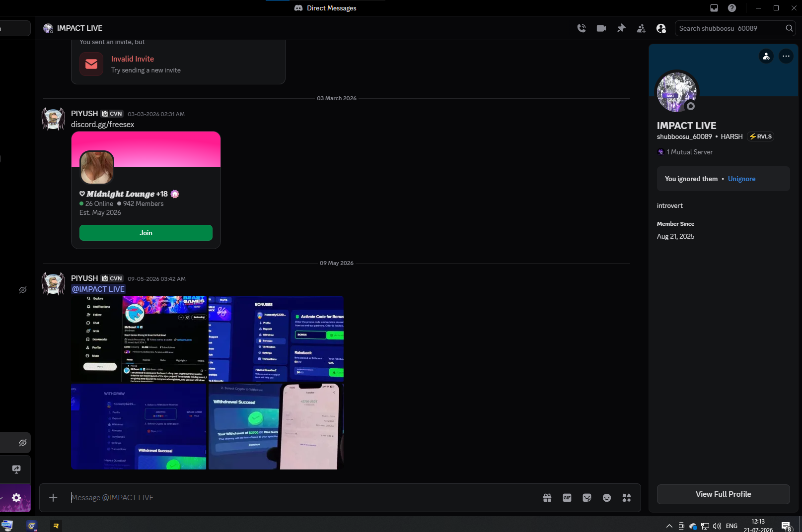The image size is (802, 532).
Task: Open the profile more options menu
Action: 786,56
